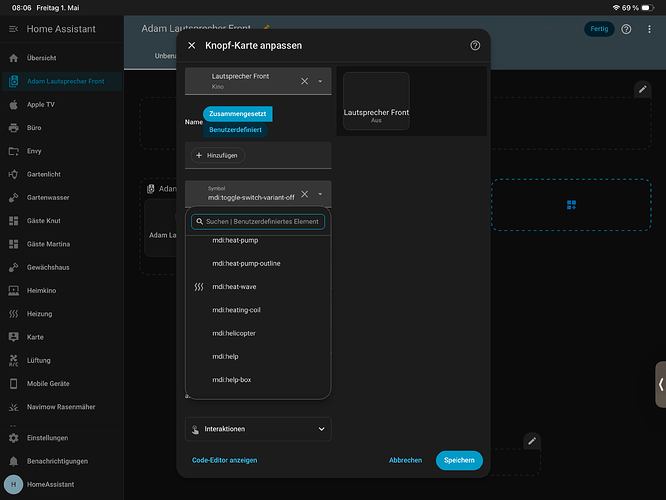Click the Gäste Martina dashboard icon
666x500 pixels.
tap(14, 244)
